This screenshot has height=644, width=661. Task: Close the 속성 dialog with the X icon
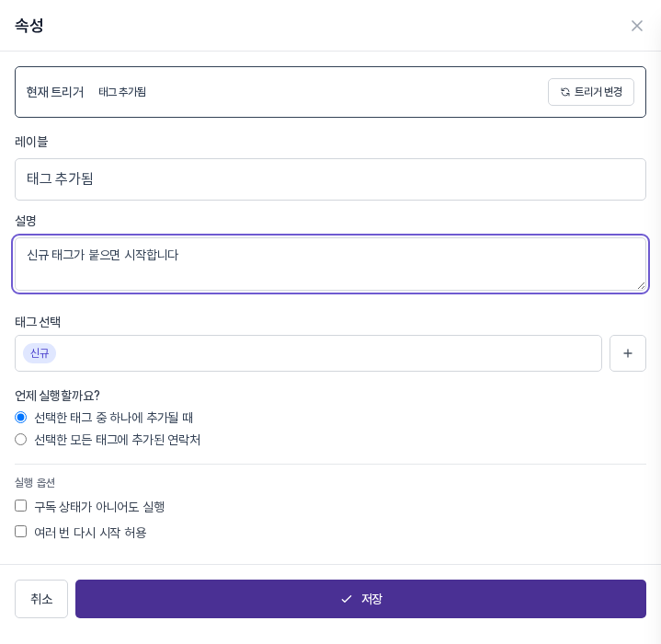pos(636,26)
